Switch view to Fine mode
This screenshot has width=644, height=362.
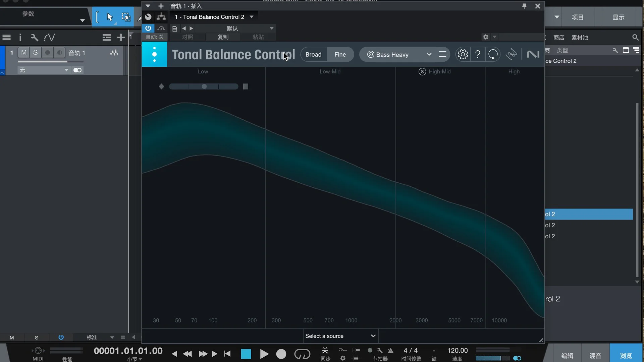pos(340,54)
